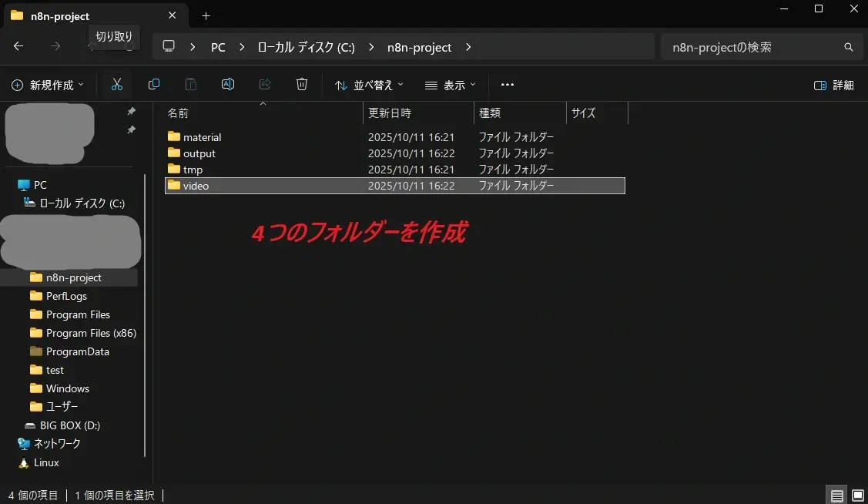Click the Copy icon in the toolbar

153,84
